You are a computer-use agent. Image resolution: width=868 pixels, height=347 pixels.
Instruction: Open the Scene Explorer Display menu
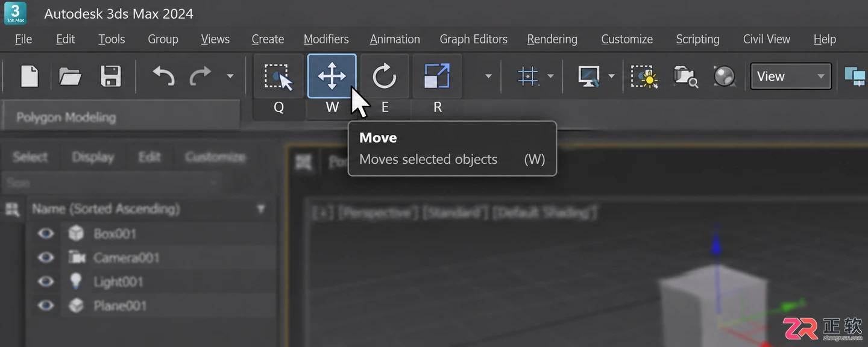coord(93,157)
